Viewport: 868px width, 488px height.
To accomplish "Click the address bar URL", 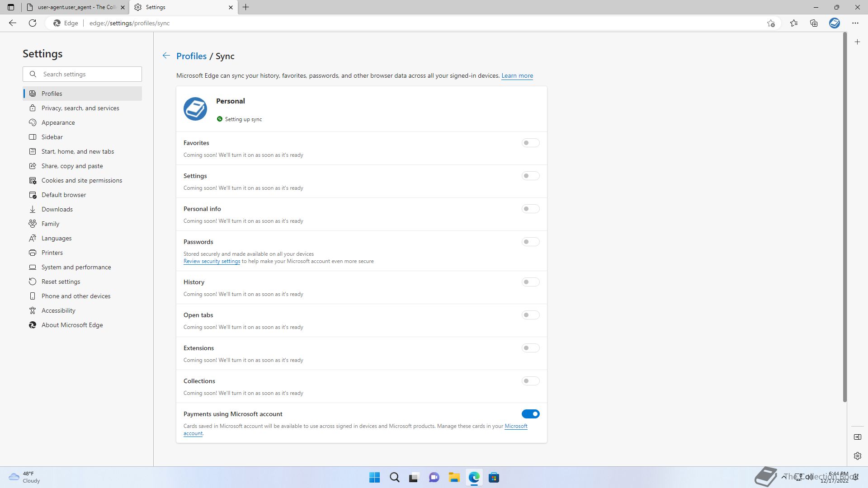I will [x=130, y=23].
